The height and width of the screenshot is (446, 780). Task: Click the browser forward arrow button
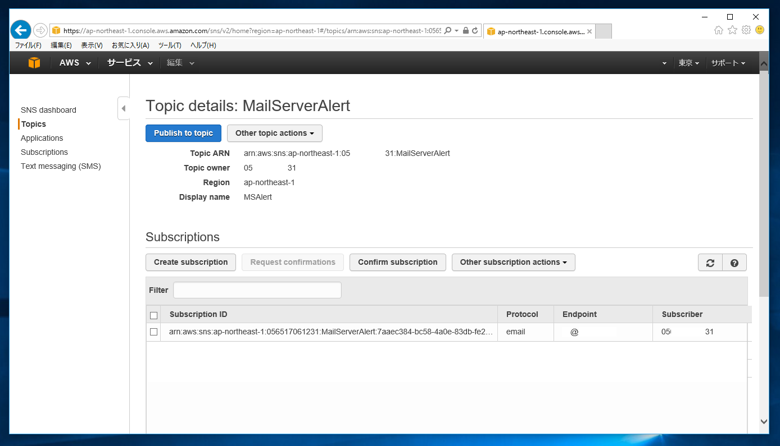[x=40, y=30]
